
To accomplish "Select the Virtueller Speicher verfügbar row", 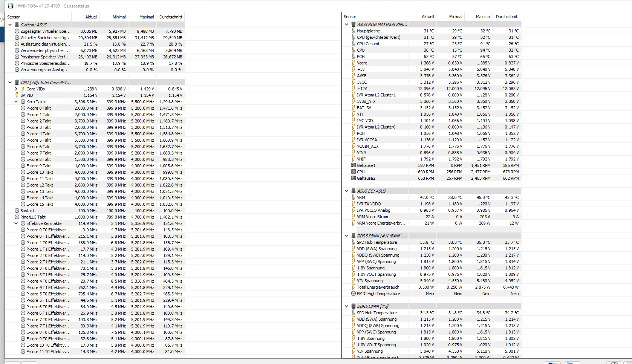I will click(x=95, y=38).
